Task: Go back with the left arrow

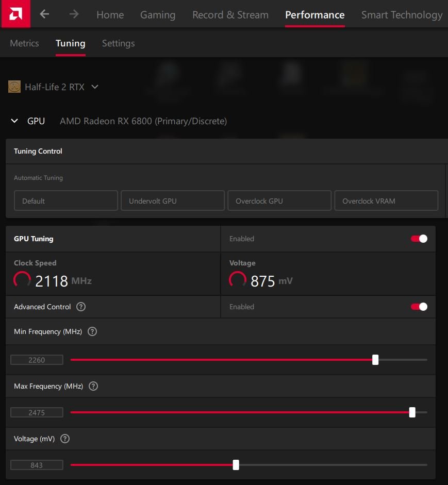Action: [x=44, y=14]
